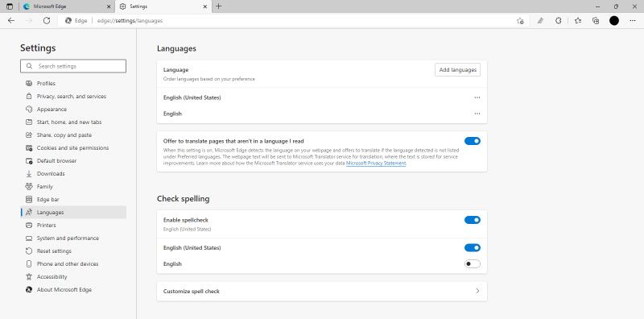This screenshot has width=644, height=319.
Task: Click the System and performance icon
Action: pos(29,238)
